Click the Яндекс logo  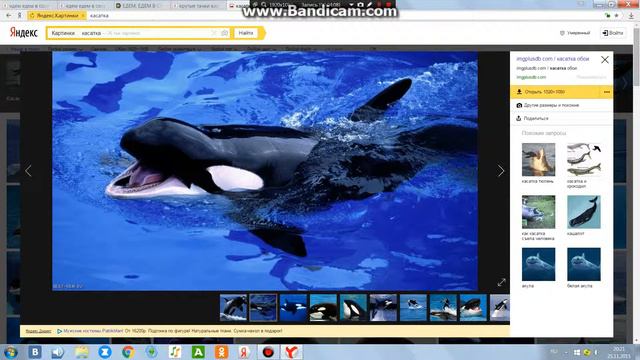point(24,33)
